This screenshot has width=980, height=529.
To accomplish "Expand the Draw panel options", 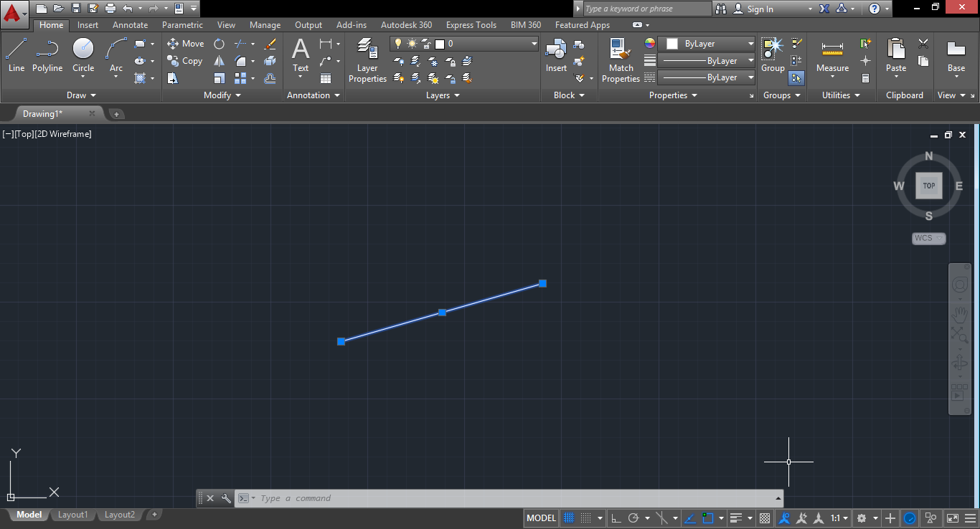I will [x=81, y=95].
